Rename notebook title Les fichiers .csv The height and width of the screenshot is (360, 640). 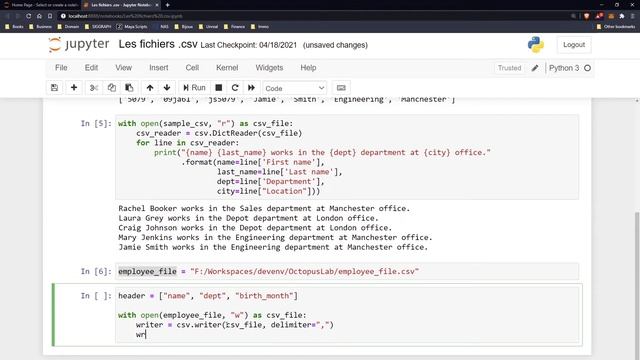point(158,44)
